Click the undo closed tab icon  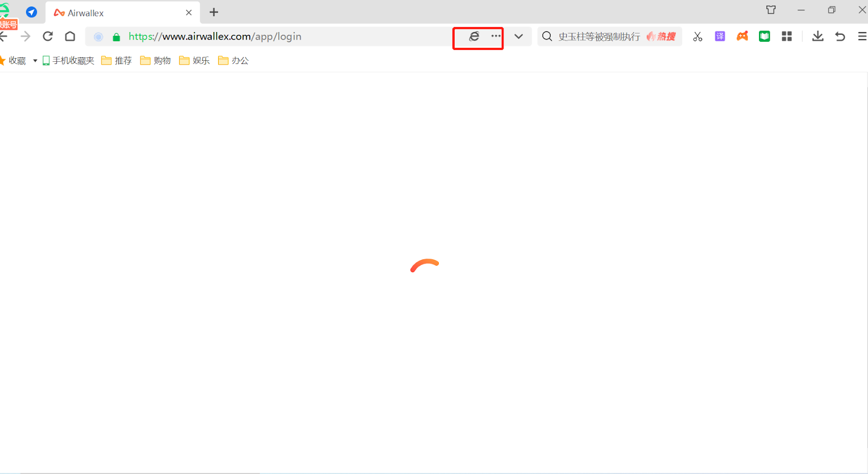[840, 36]
